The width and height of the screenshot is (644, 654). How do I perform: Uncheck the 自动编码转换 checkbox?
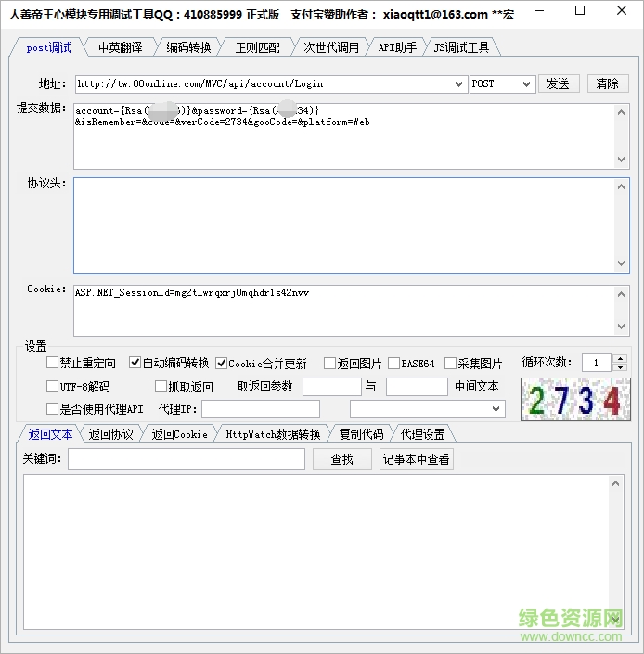135,363
